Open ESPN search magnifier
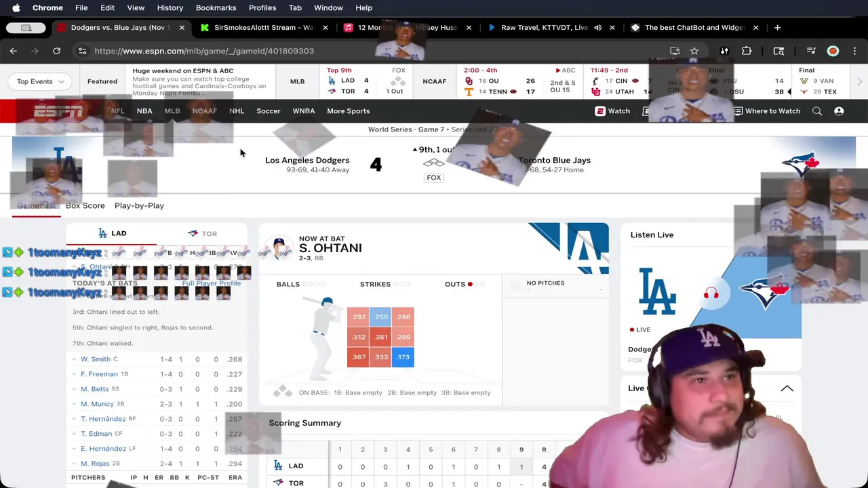Screen dimensions: 868x488 pyautogui.click(x=817, y=111)
